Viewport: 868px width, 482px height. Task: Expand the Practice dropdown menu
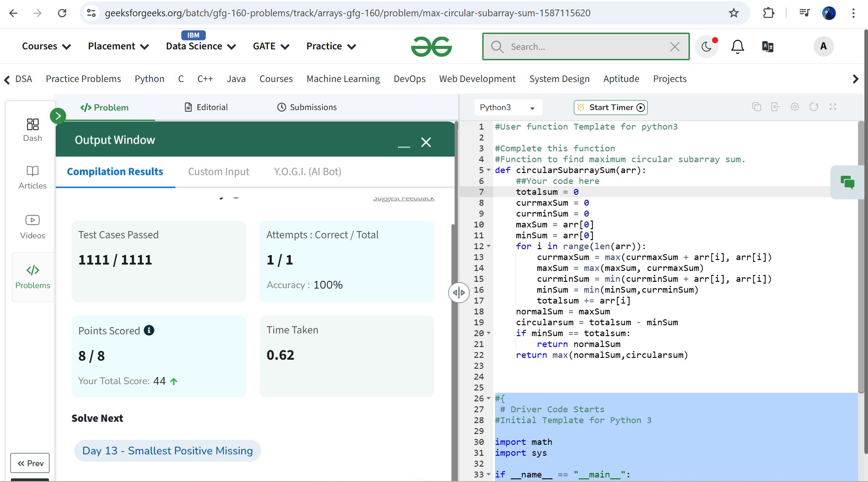[x=331, y=46]
